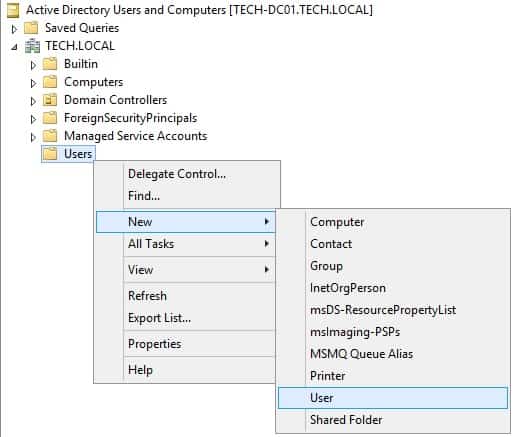Select Properties in the context menu

point(155,344)
